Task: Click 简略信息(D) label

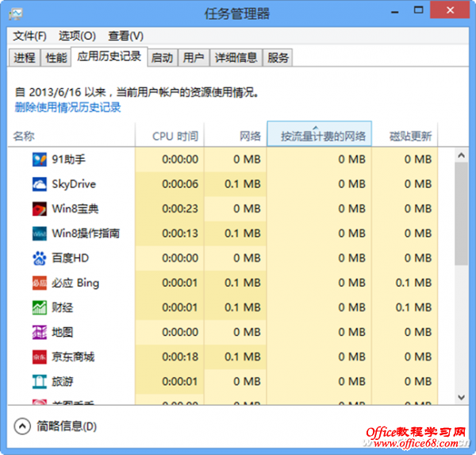Action: pos(67,426)
